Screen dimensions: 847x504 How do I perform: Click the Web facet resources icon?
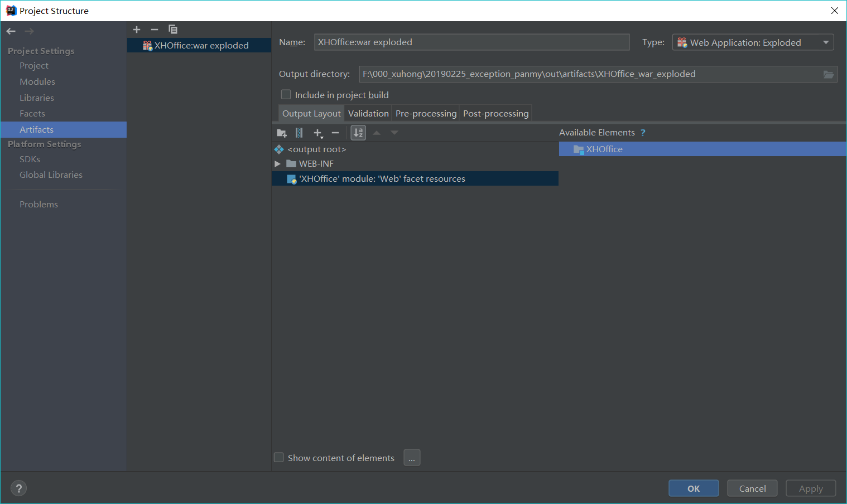[x=291, y=179]
